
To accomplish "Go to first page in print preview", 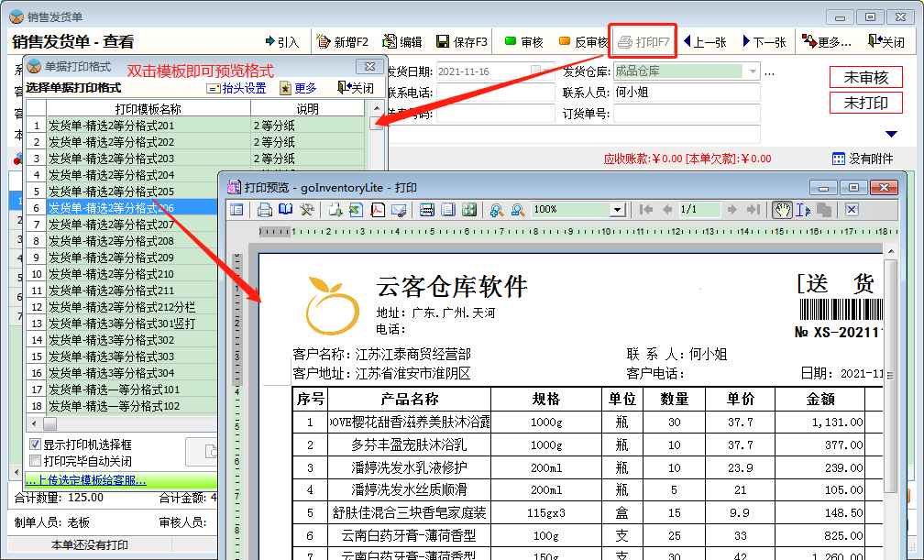I will pos(646,210).
